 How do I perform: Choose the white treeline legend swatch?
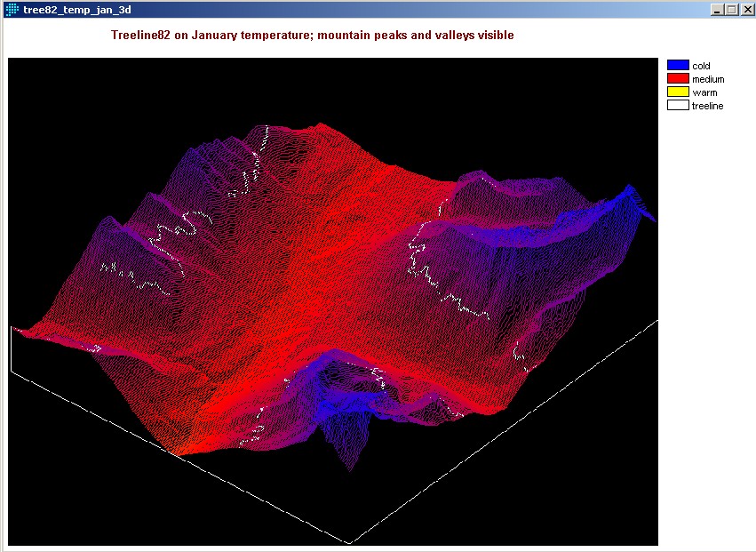click(678, 106)
